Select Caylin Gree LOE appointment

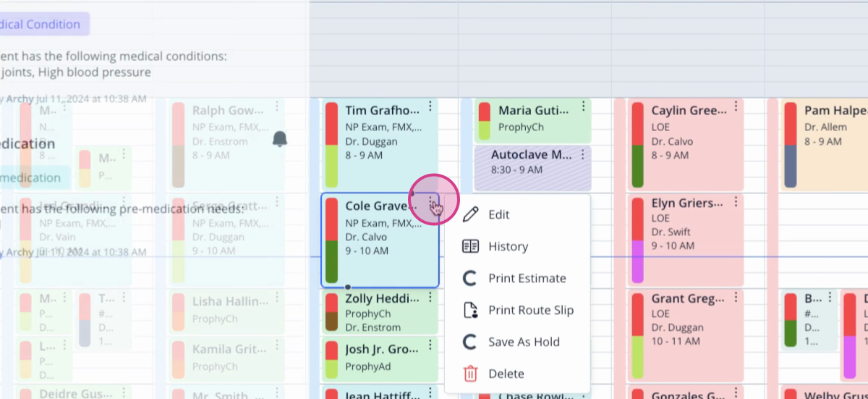tap(685, 144)
